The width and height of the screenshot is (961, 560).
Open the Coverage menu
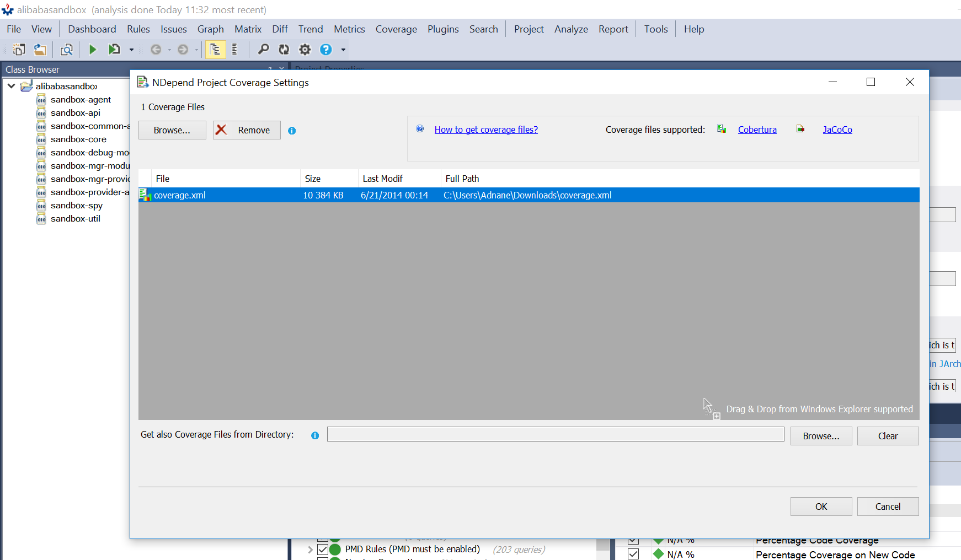(x=396, y=29)
